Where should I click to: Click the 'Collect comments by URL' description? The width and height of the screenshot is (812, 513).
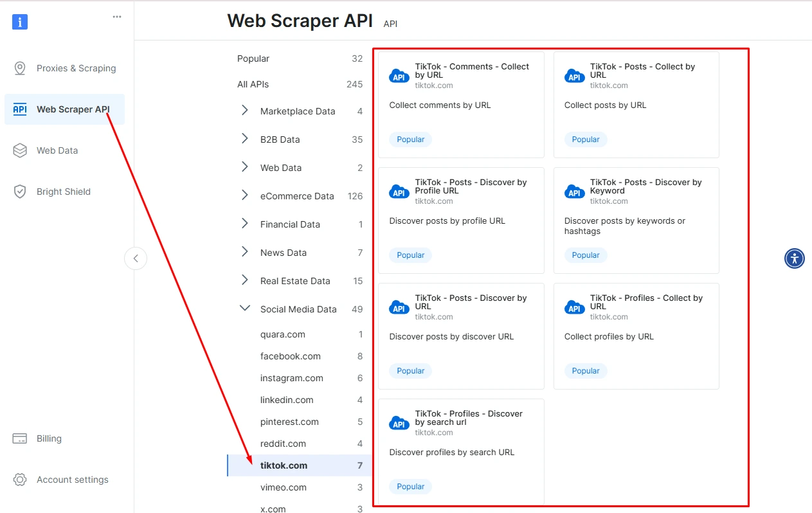(x=440, y=105)
